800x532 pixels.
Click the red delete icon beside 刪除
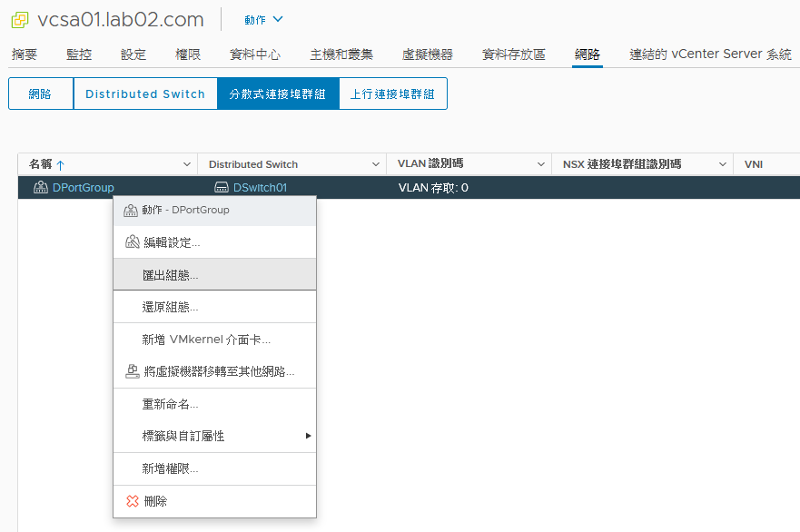pos(133,501)
